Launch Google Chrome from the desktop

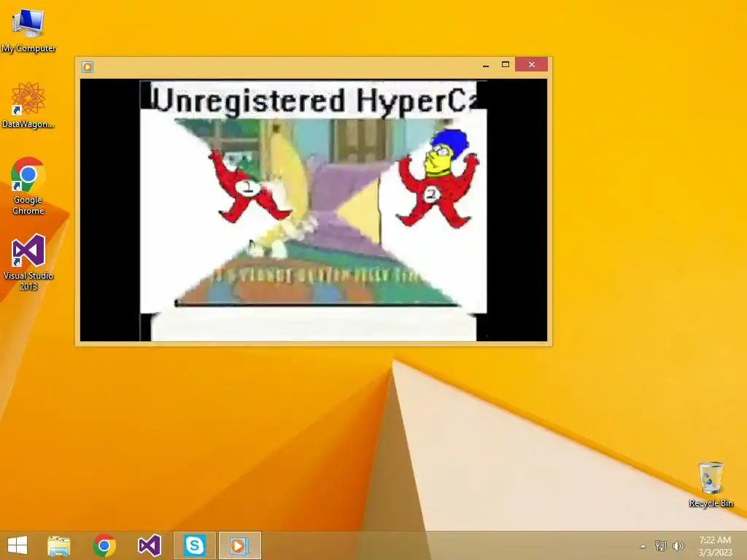[x=28, y=186]
